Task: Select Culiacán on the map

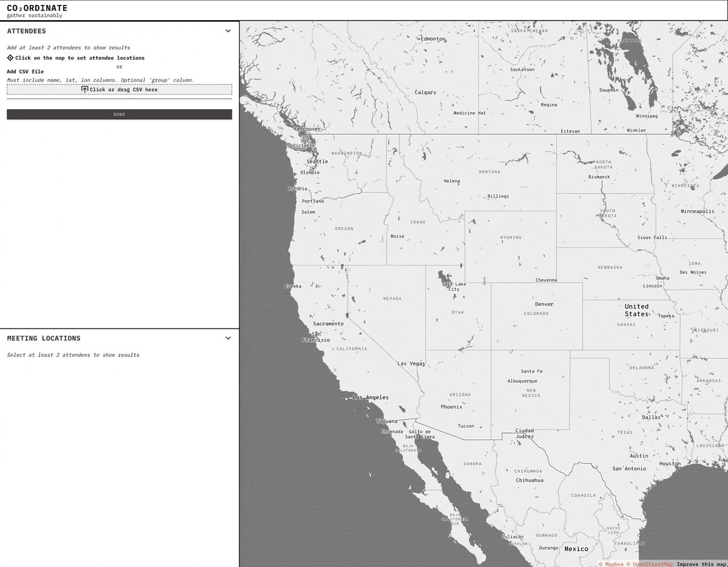Action: 513,536
